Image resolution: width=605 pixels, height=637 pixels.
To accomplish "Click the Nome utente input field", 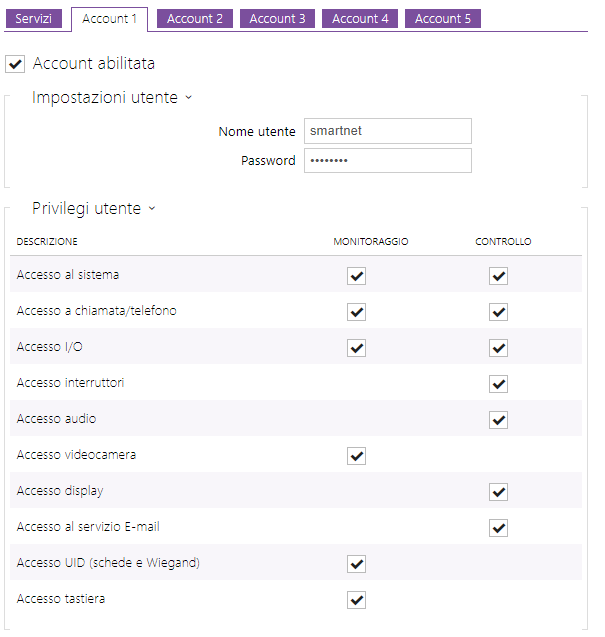I will [387, 131].
